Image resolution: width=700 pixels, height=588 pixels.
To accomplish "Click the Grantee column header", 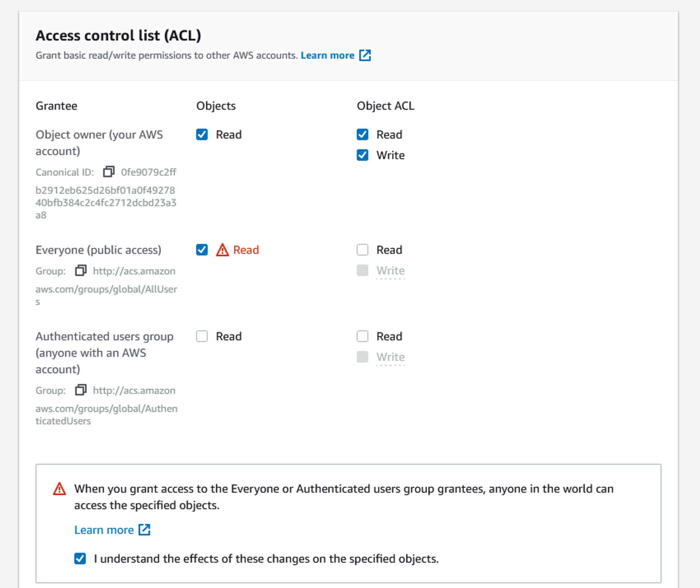I will (56, 106).
